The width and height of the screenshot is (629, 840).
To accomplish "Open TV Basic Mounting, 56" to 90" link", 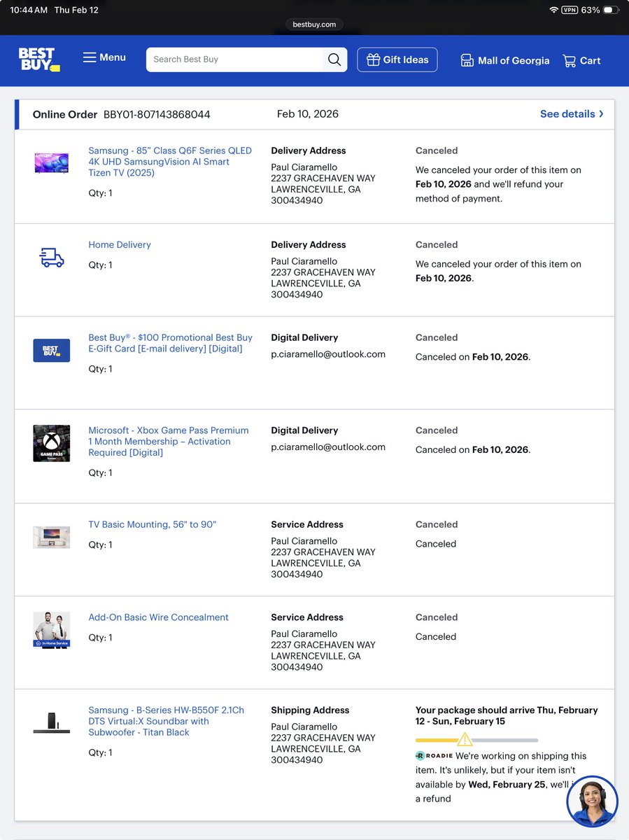I will (x=153, y=524).
